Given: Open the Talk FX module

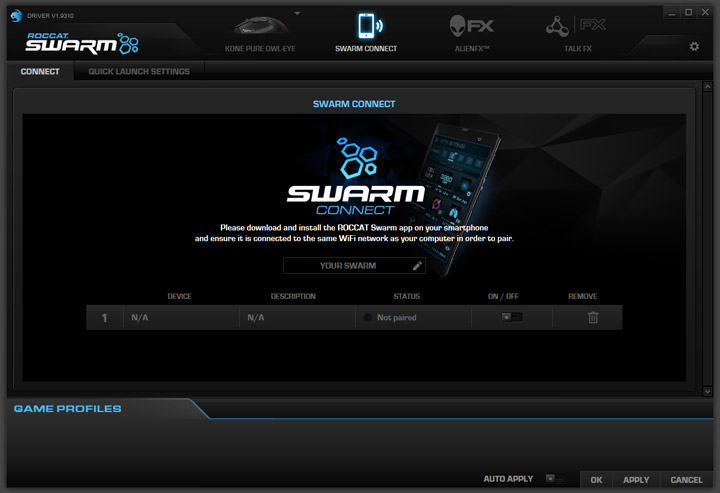Looking at the screenshot, I should pyautogui.click(x=577, y=32).
